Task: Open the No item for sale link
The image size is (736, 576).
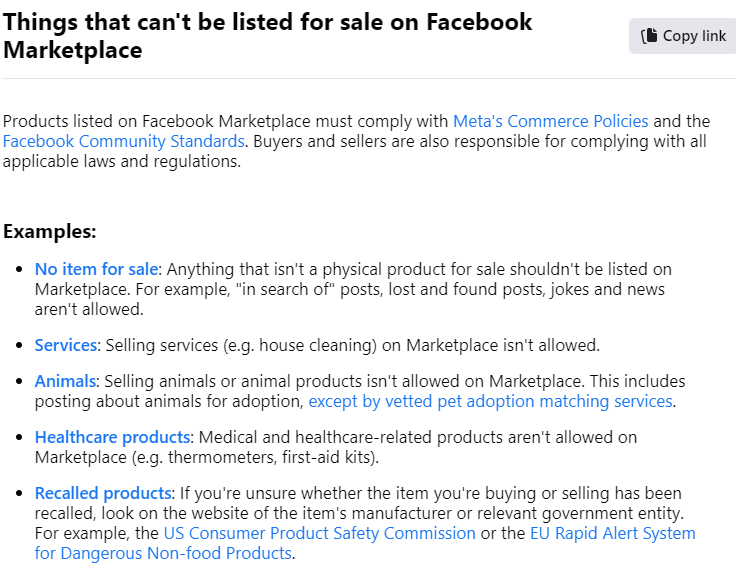Action: [x=96, y=269]
